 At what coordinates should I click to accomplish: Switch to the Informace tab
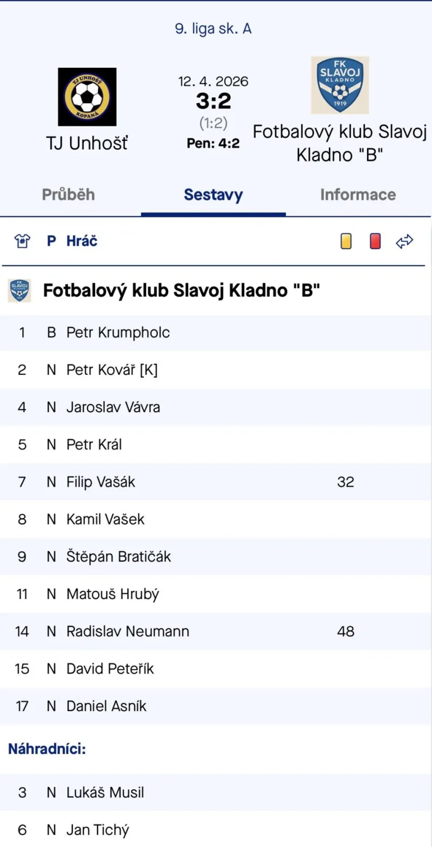358,195
